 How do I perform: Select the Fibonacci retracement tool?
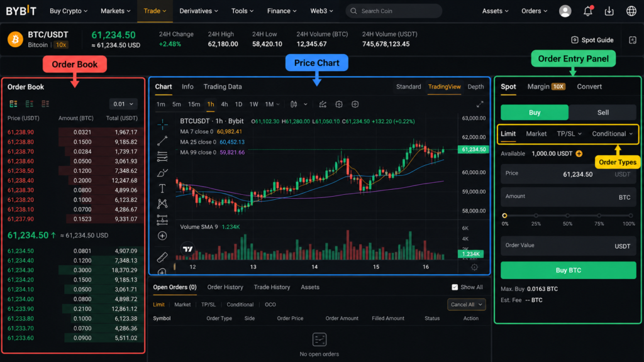click(x=162, y=156)
